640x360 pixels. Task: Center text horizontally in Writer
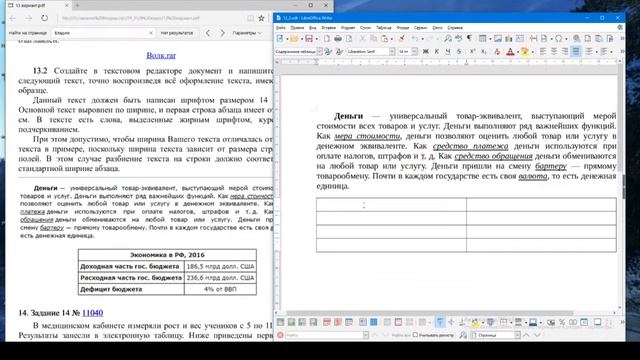554,51
